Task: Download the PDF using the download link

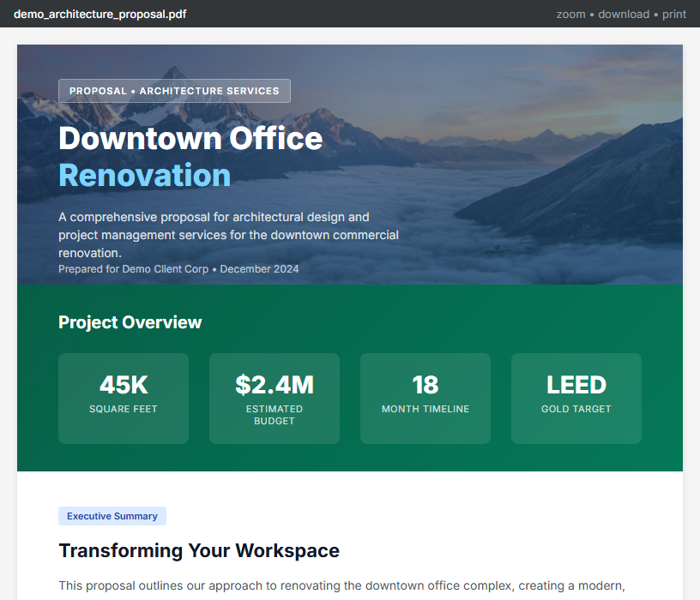Action: point(623,14)
